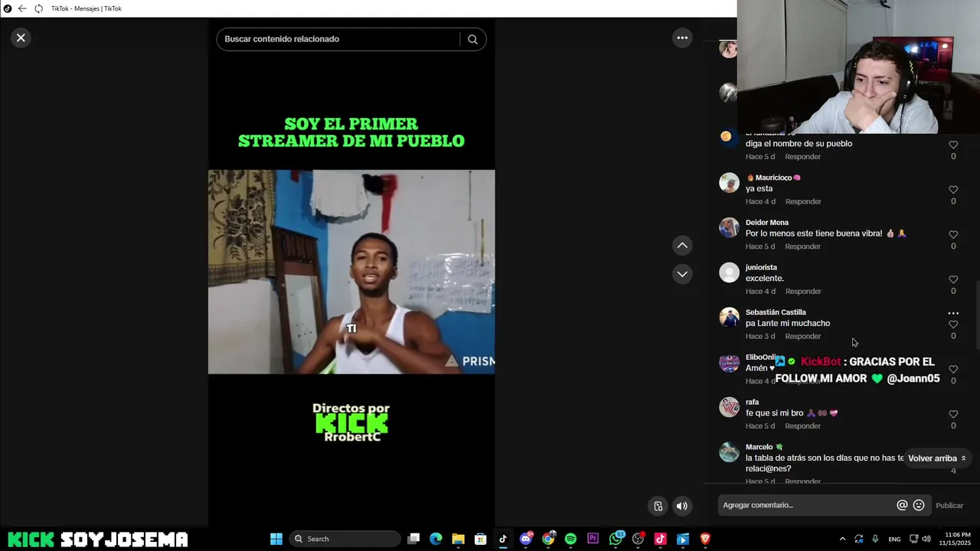980x551 pixels.
Task: Like rafa's comment 'fe que si mi bro'
Action: 953,414
